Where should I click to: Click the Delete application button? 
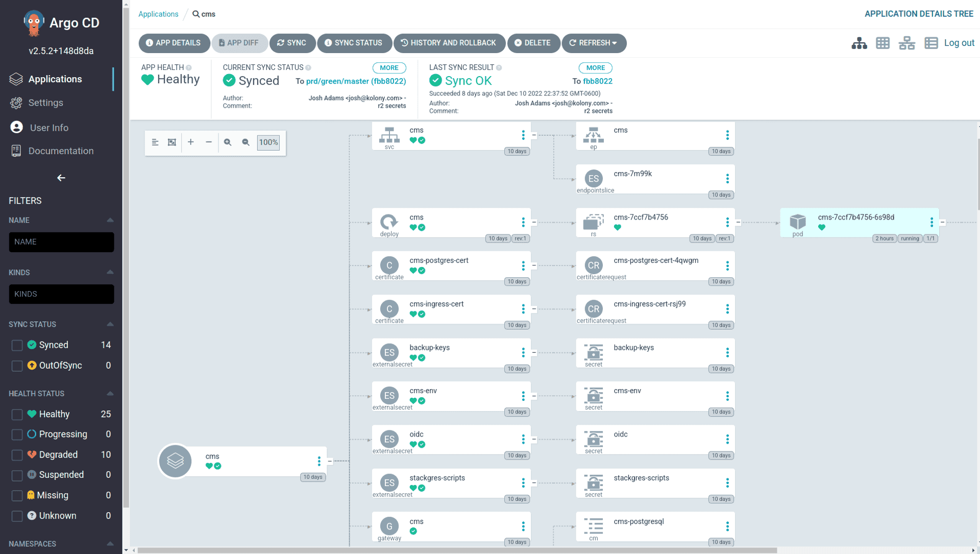coord(533,43)
